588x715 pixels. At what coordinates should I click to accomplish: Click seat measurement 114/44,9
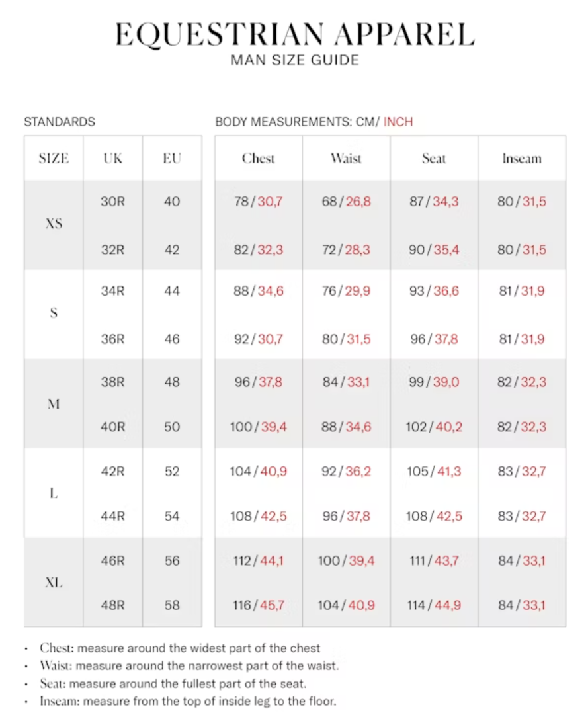click(x=434, y=605)
